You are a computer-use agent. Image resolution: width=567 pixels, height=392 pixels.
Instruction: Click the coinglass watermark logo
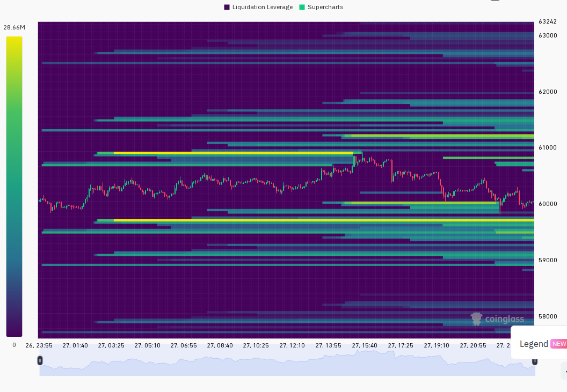tap(497, 319)
